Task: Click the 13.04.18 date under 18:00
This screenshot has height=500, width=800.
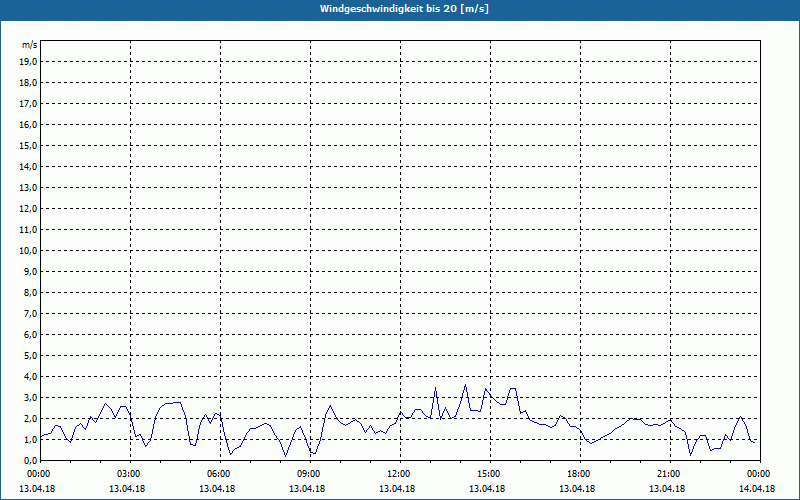Action: 577,488
